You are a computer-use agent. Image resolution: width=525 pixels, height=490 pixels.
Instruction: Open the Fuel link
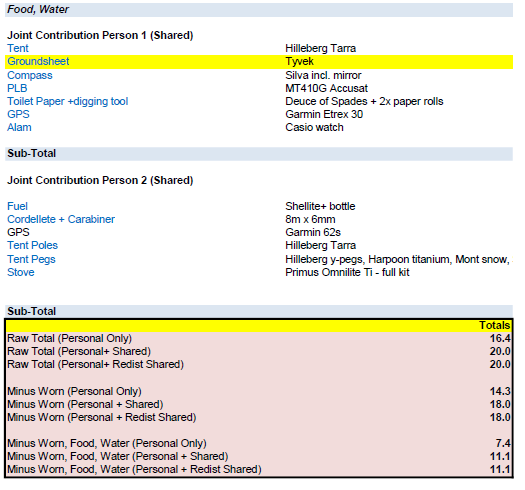17,206
